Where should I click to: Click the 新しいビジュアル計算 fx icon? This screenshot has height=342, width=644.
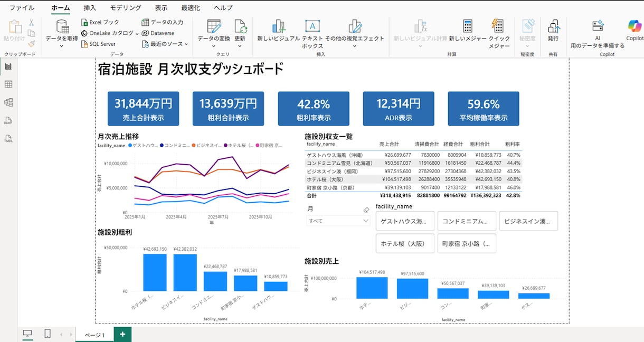tap(420, 26)
